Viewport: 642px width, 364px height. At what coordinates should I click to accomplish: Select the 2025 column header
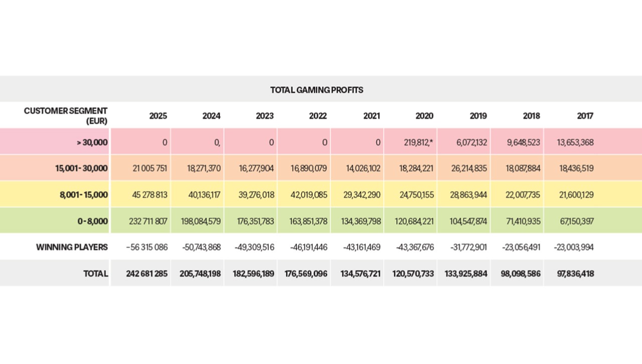(x=158, y=116)
